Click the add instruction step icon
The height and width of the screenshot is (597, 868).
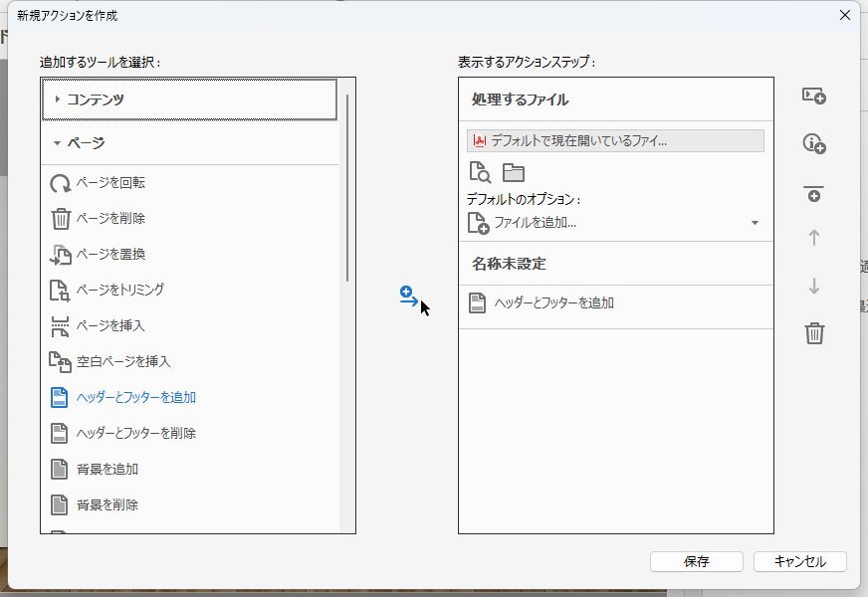tap(815, 144)
